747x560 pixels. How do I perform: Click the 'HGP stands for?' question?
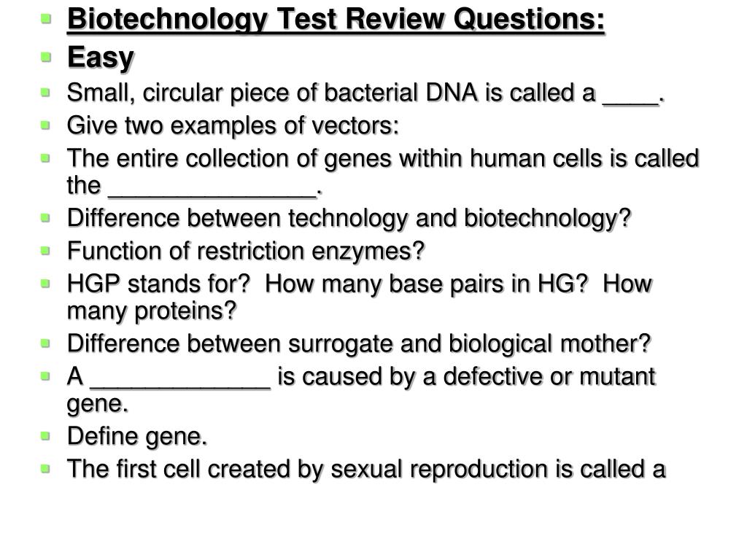point(158,284)
